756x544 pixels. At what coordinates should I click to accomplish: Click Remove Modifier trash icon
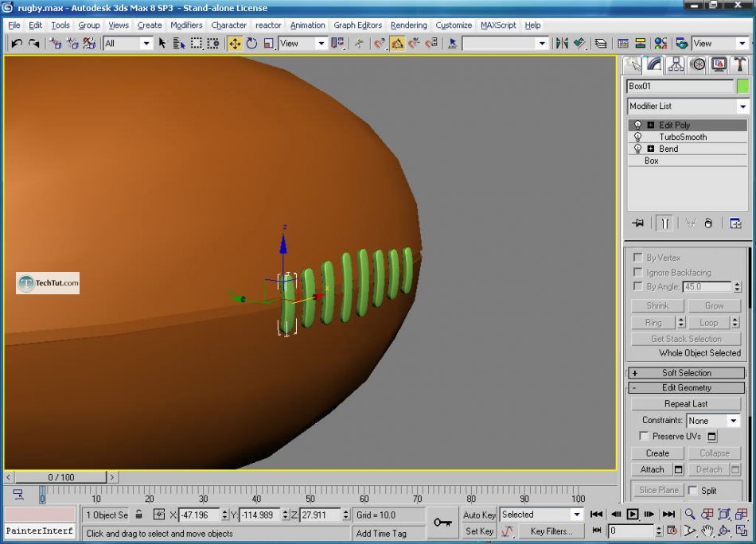(x=708, y=223)
